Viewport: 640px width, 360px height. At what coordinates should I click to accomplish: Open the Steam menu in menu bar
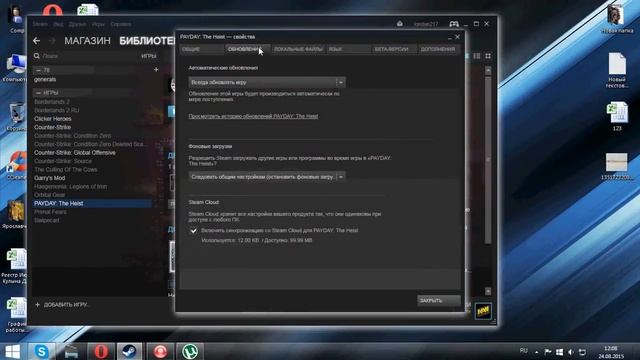coord(40,24)
